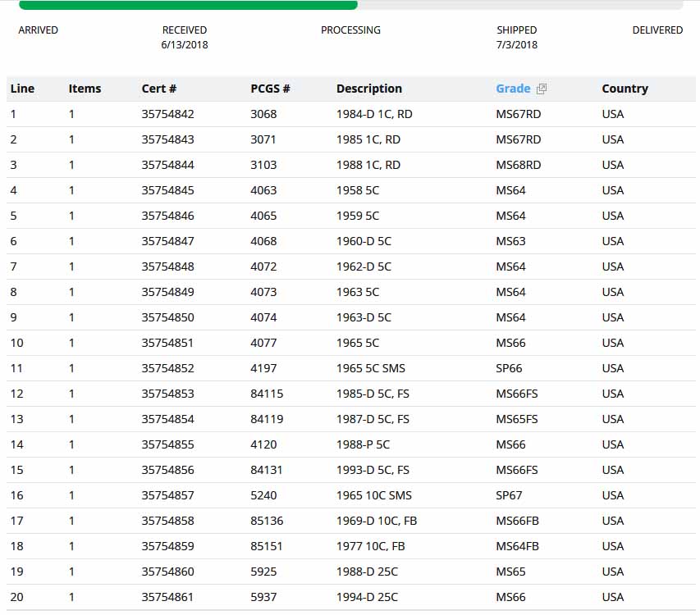Click the DELIVERED status label
700x615 pixels.
657,30
